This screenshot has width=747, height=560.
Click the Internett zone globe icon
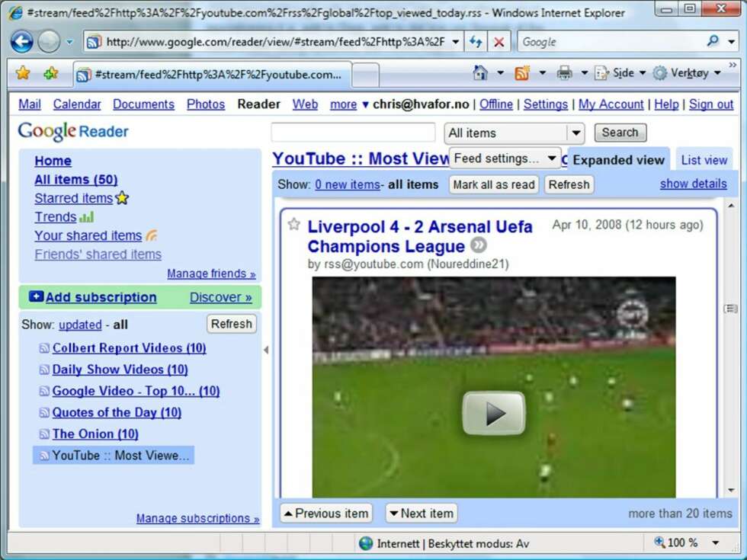366,542
